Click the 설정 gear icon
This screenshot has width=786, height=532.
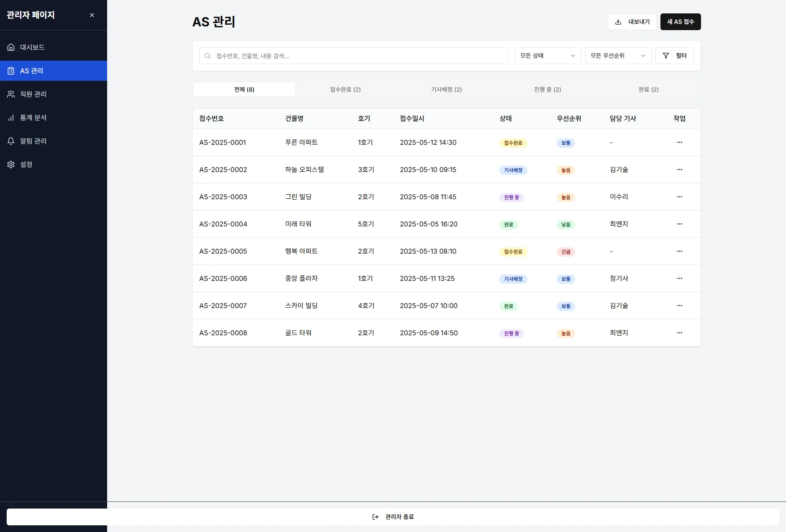pyautogui.click(x=11, y=164)
